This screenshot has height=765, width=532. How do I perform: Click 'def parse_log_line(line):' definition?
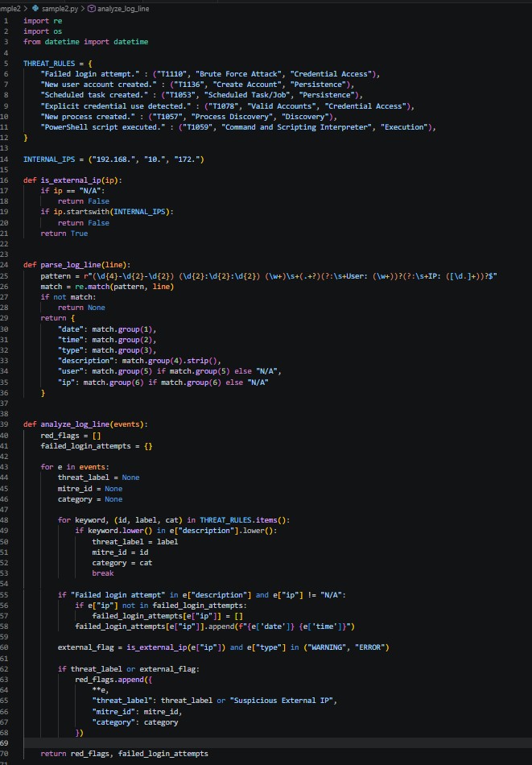pyautogui.click(x=77, y=265)
